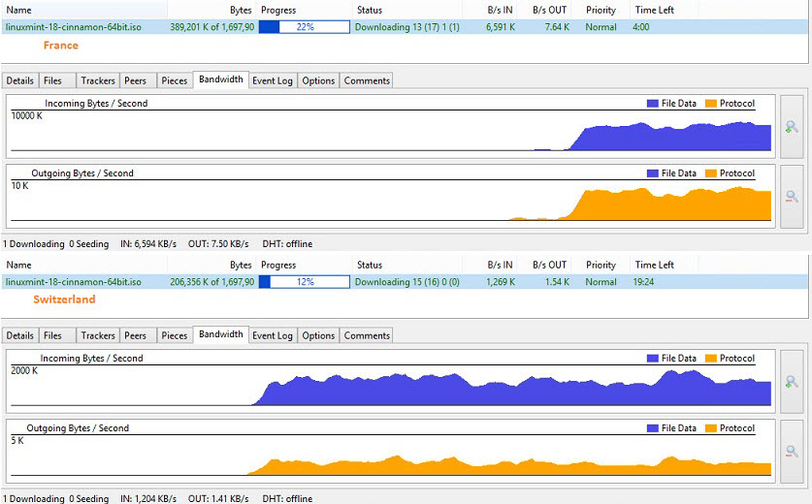
Task: Sort upper list by Time Left header
Action: [x=663, y=10]
